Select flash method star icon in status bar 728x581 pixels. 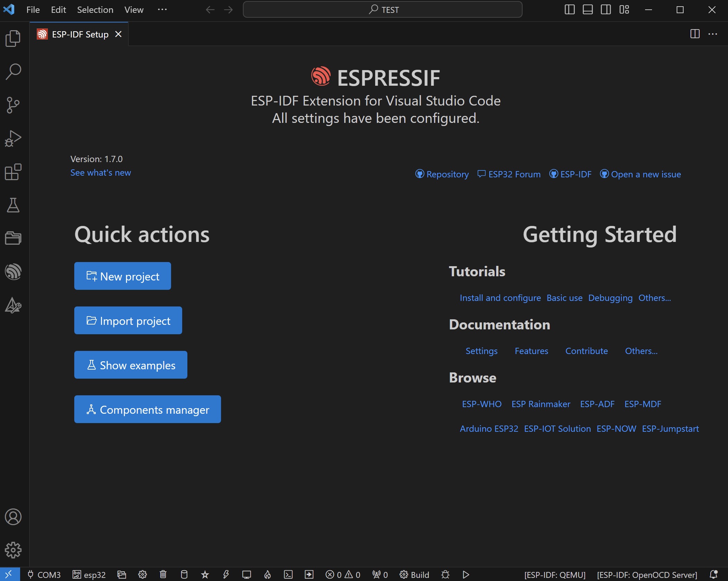[x=205, y=575]
